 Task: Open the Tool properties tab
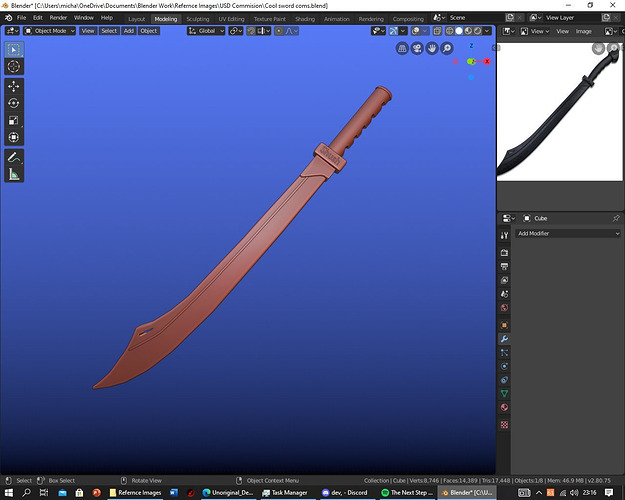click(504, 235)
